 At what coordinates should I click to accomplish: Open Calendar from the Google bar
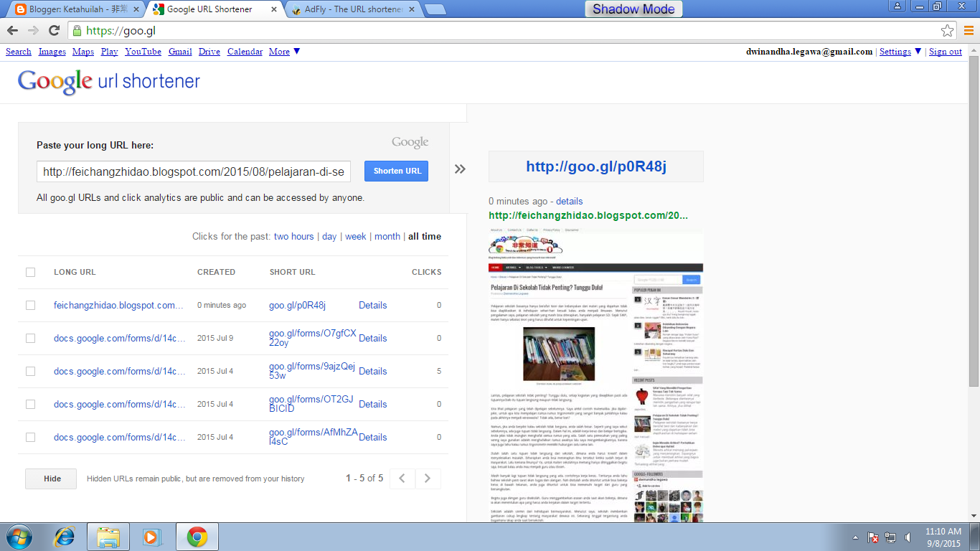point(245,52)
